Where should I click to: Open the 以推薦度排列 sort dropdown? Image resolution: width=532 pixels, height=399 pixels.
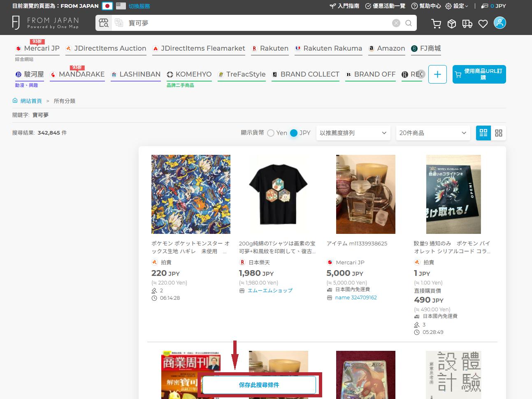(353, 133)
